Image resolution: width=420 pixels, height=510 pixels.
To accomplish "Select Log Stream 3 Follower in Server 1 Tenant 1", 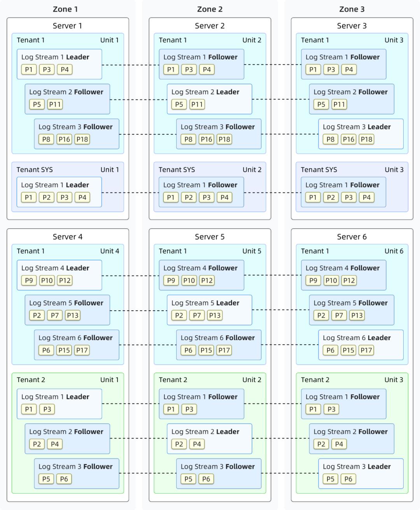I will [x=77, y=134].
